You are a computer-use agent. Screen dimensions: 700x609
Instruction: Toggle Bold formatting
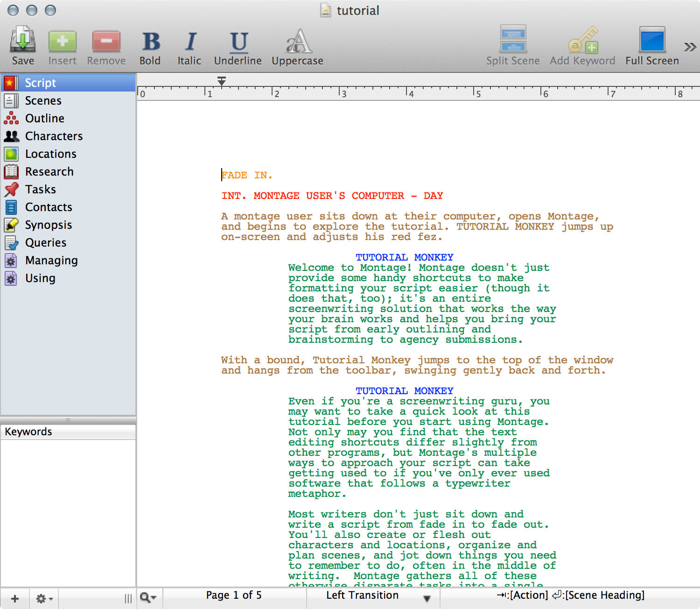pyautogui.click(x=150, y=41)
